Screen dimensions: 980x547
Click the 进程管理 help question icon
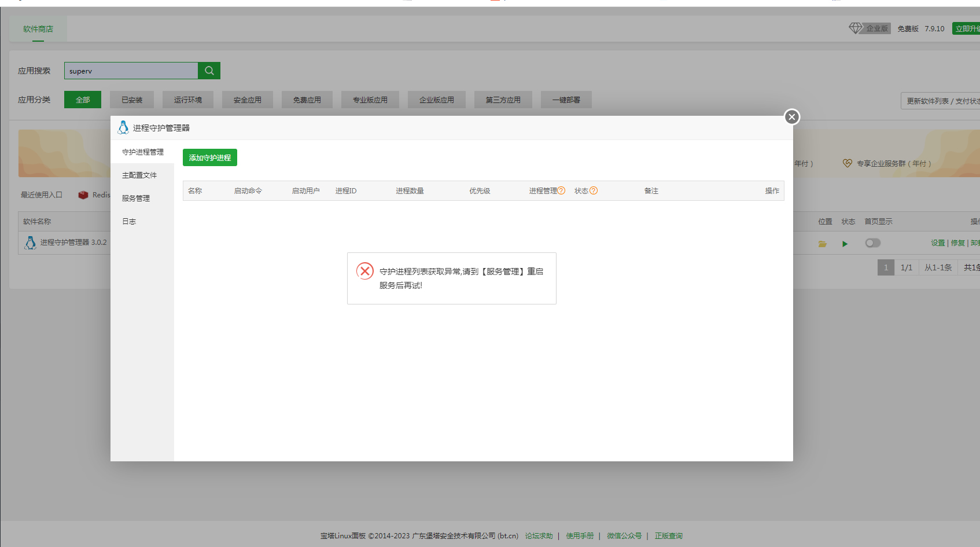tap(561, 190)
